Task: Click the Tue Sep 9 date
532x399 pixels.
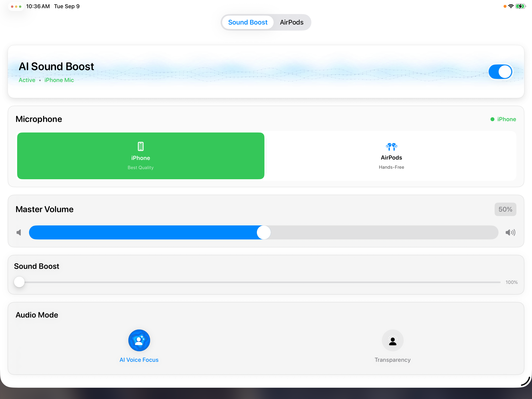Action: click(67, 6)
